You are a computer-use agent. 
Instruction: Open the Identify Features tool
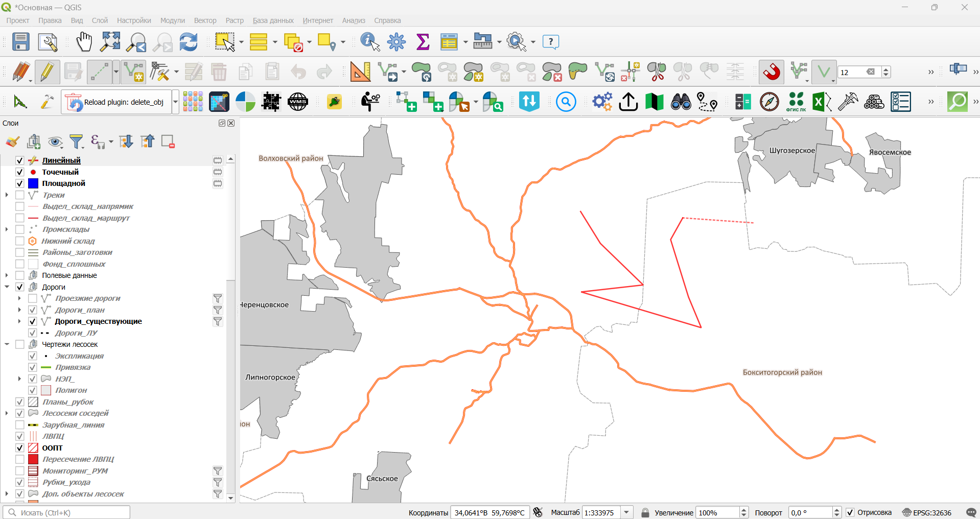click(370, 42)
